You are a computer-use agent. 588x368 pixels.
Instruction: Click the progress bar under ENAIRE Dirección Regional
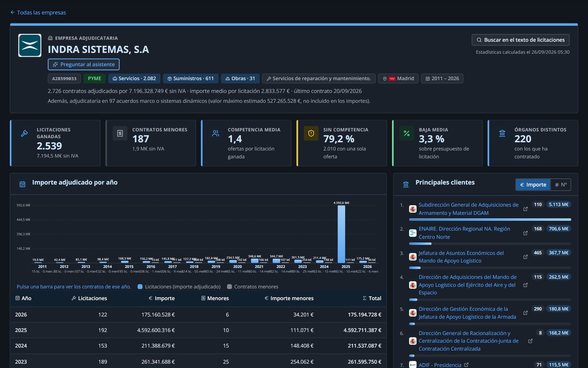pyautogui.click(x=490, y=243)
